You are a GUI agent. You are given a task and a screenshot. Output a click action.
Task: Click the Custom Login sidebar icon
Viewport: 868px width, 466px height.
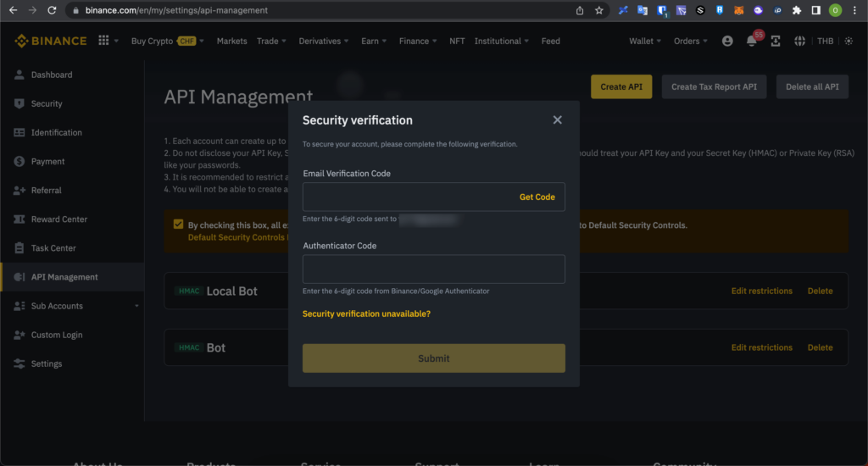click(19, 335)
